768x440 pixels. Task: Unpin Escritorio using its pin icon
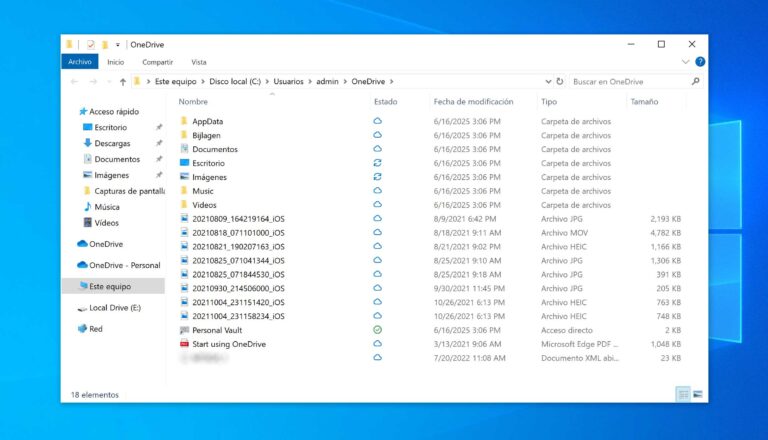pyautogui.click(x=159, y=127)
